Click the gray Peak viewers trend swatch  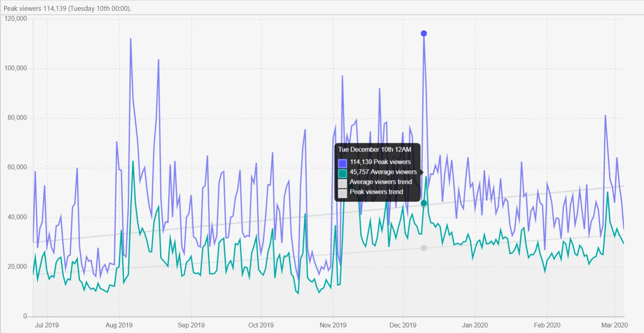[x=342, y=193]
